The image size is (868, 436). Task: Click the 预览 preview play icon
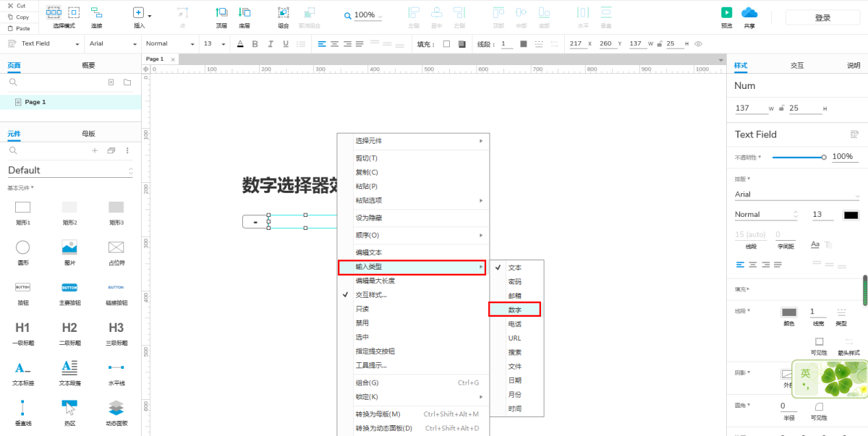[x=726, y=13]
